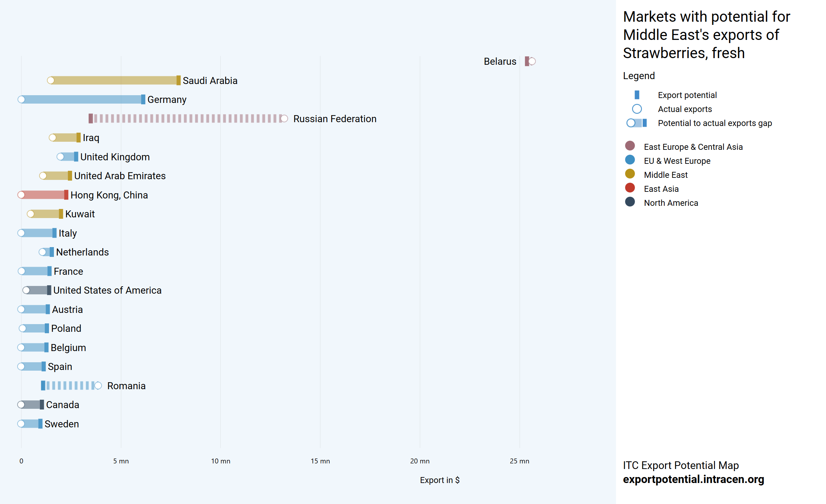The image size is (826, 504).
Task: Click the Hong Kong, China bar
Action: click(x=44, y=195)
